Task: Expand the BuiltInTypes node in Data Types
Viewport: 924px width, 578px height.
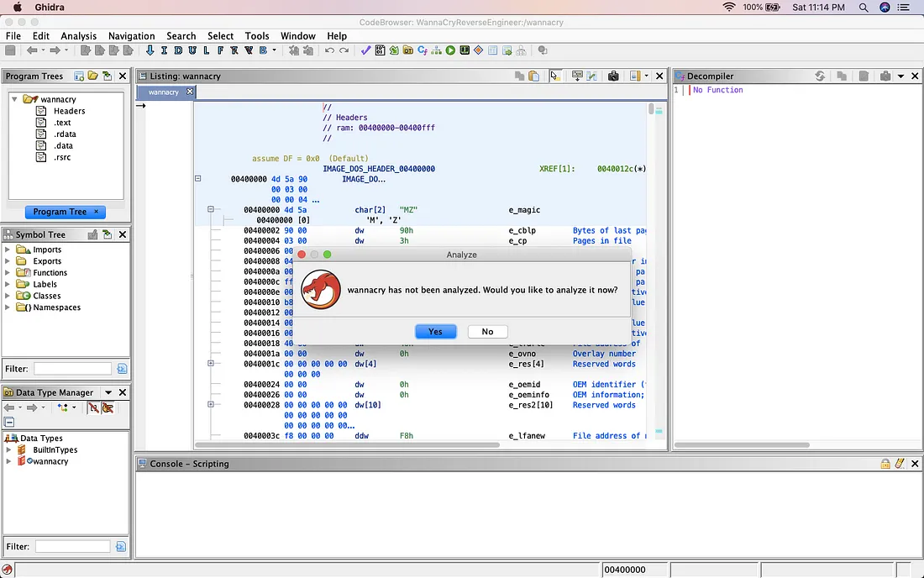Action: [9, 450]
